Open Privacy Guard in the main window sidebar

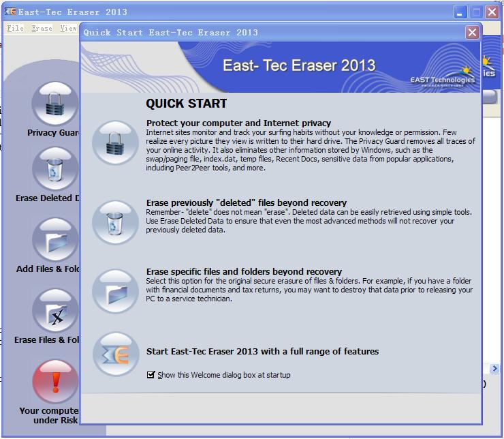55,103
